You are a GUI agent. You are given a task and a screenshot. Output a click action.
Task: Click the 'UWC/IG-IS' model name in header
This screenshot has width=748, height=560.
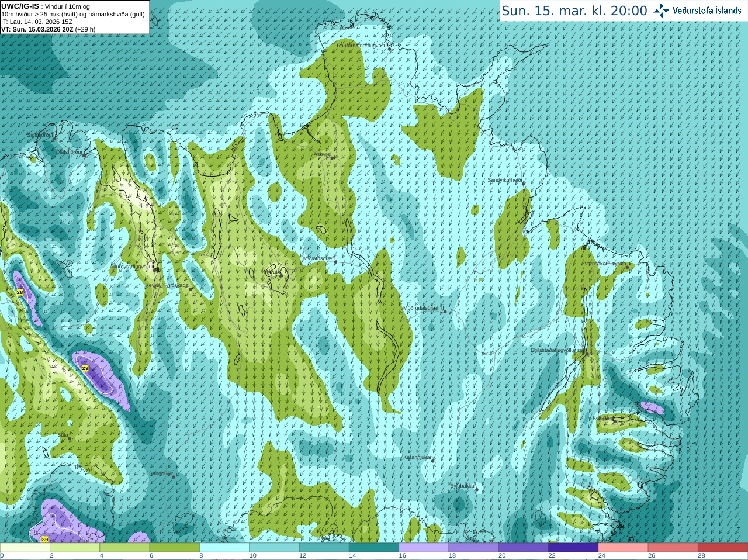tap(20, 6)
